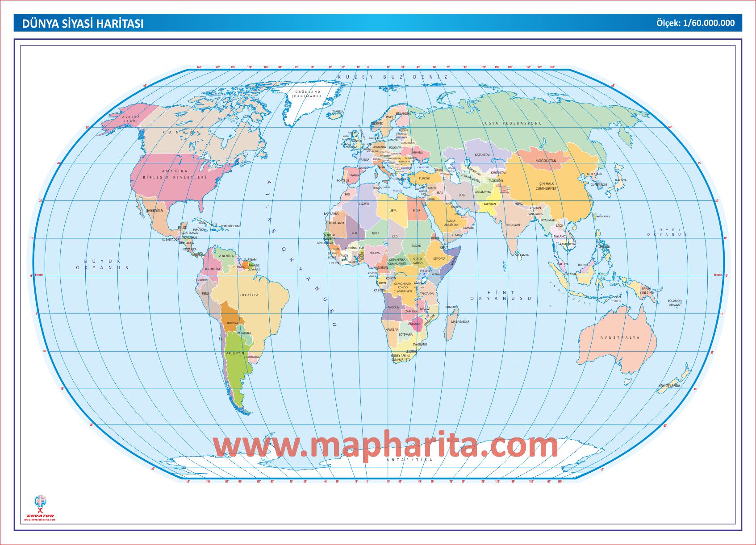Click the LİBYA label
The width and height of the screenshot is (756, 545).
coord(393,210)
